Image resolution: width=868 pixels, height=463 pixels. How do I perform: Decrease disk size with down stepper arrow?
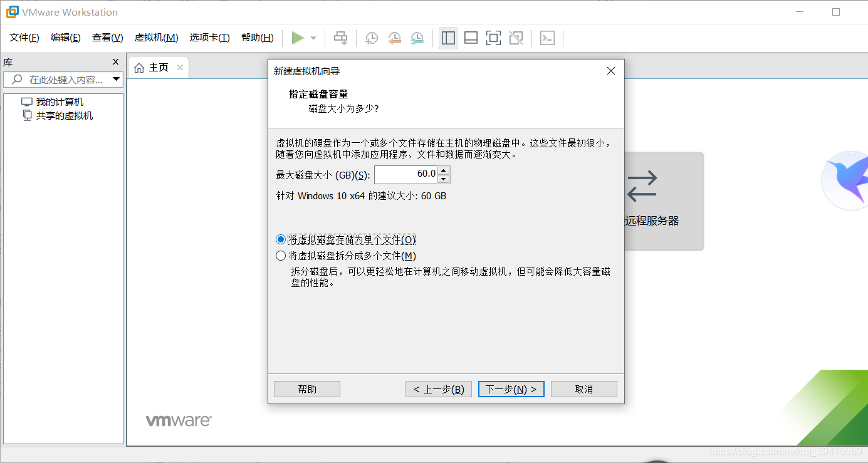click(x=444, y=179)
